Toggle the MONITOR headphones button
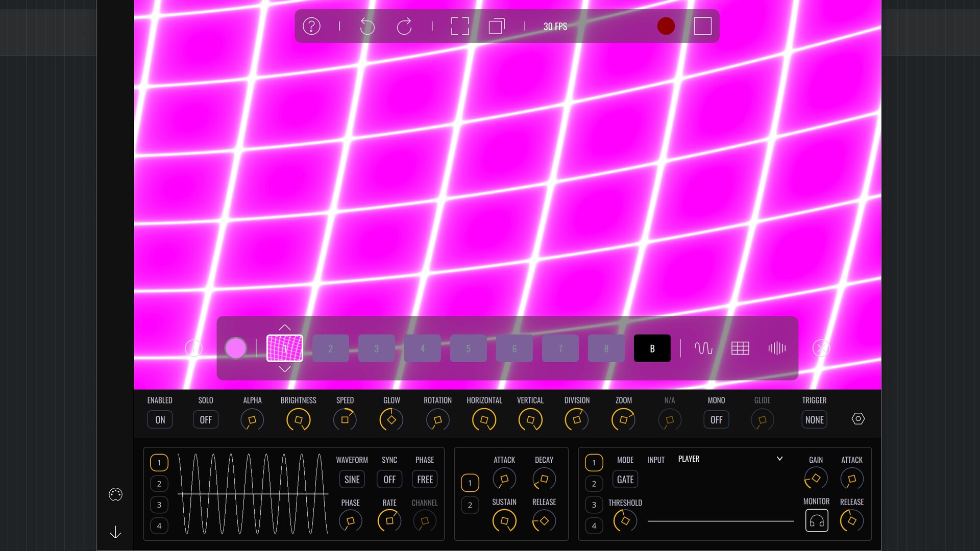The image size is (980, 551). 817,520
